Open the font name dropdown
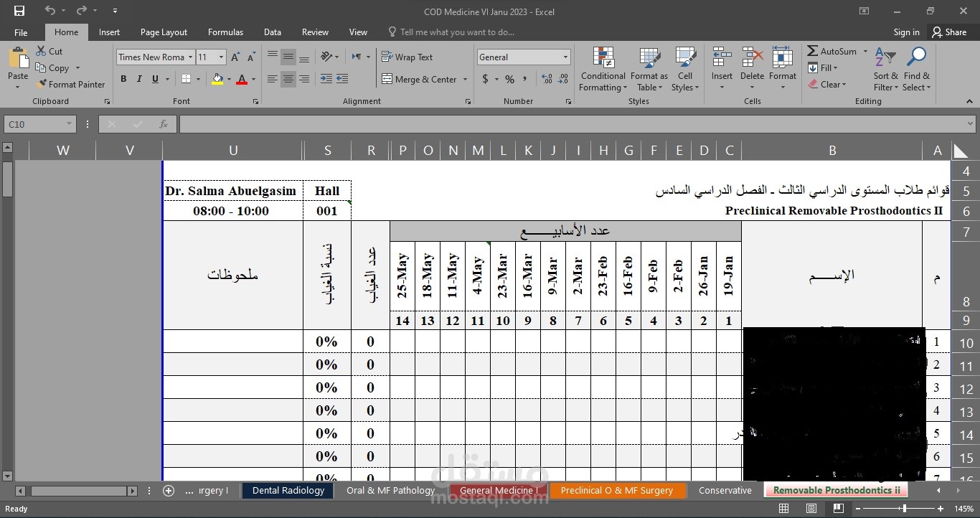Viewport: 980px width, 518px height. pyautogui.click(x=190, y=57)
